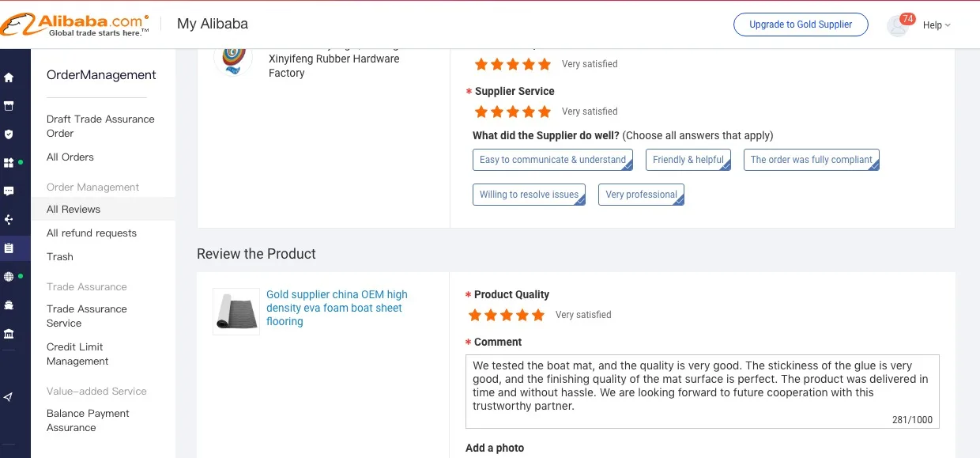Screen dimensions: 980x458
Task: Open the messages chat bubble sidebar icon
Action: click(x=9, y=191)
